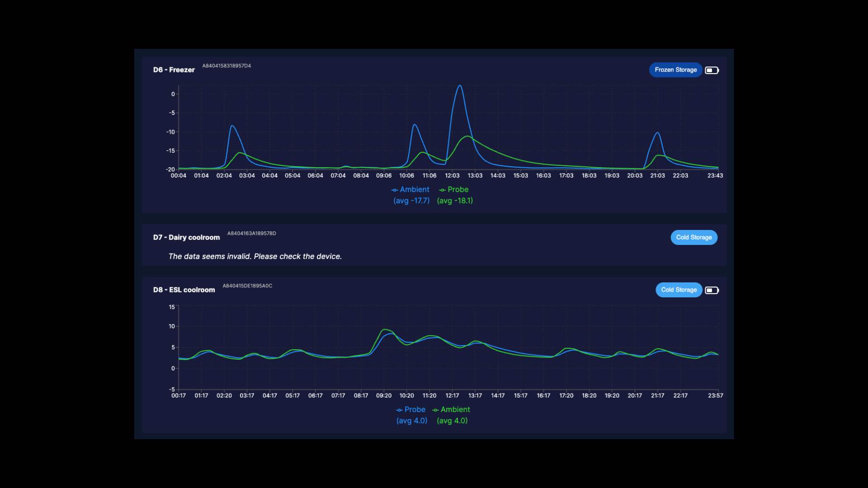Viewport: 868px width, 488px height.
Task: Click D8 ESL coolroom Cold Storage badge
Action: coord(679,290)
